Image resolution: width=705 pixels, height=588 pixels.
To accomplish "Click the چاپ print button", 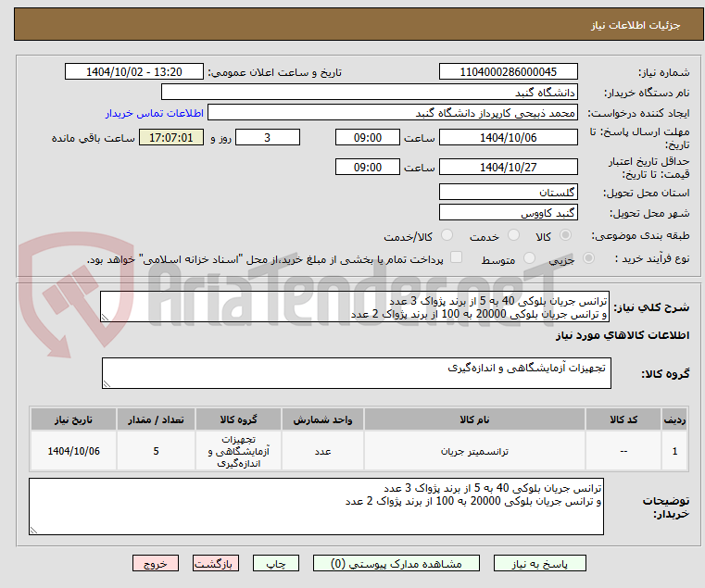I will pos(276,563).
